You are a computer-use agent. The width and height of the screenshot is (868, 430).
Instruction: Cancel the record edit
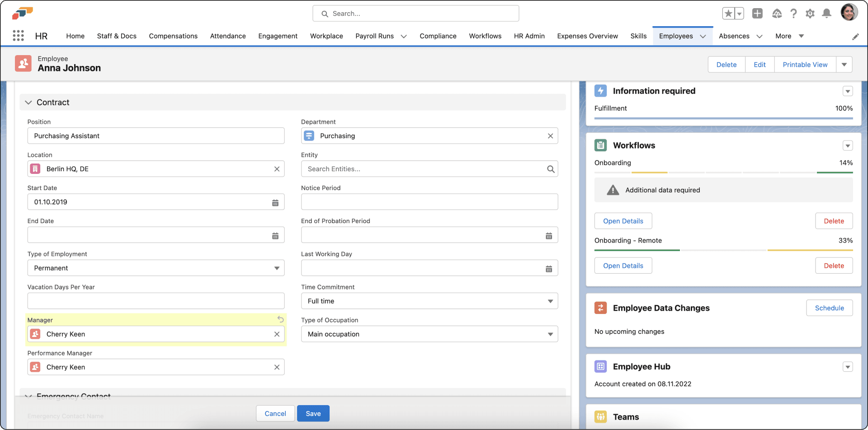[275, 413]
